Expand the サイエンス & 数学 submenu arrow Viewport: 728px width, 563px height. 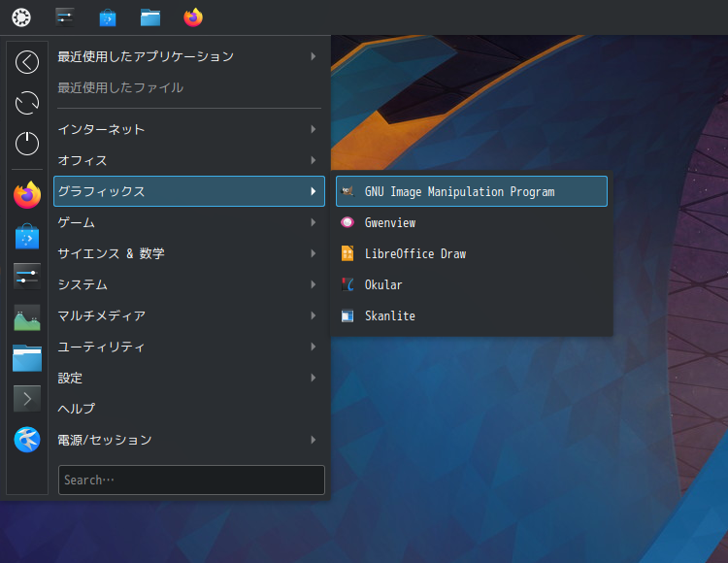click(314, 253)
